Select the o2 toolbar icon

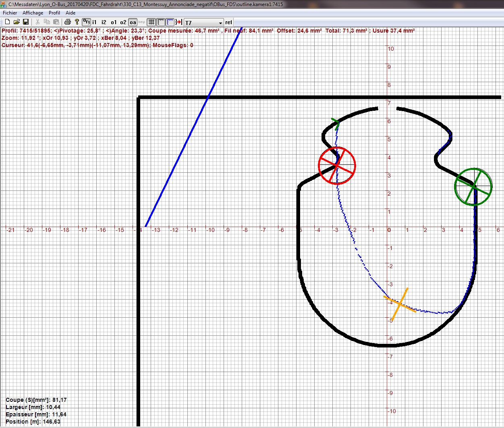point(123,22)
